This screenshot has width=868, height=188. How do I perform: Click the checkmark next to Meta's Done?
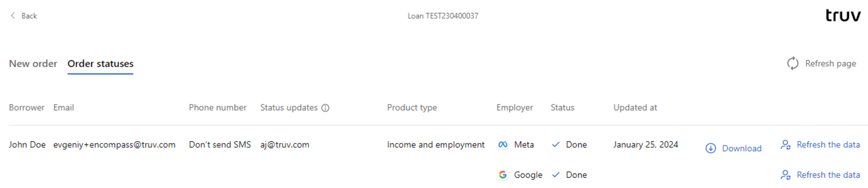point(556,145)
